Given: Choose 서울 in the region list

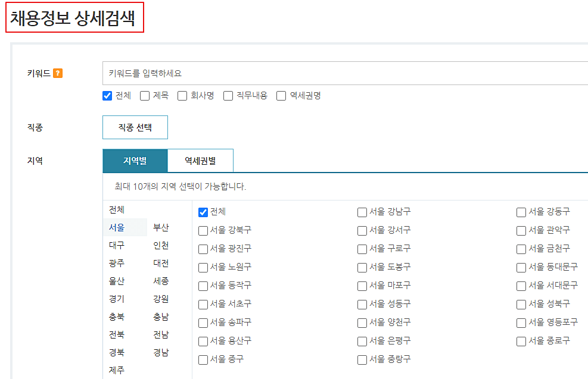Looking at the screenshot, I should pos(117,227).
